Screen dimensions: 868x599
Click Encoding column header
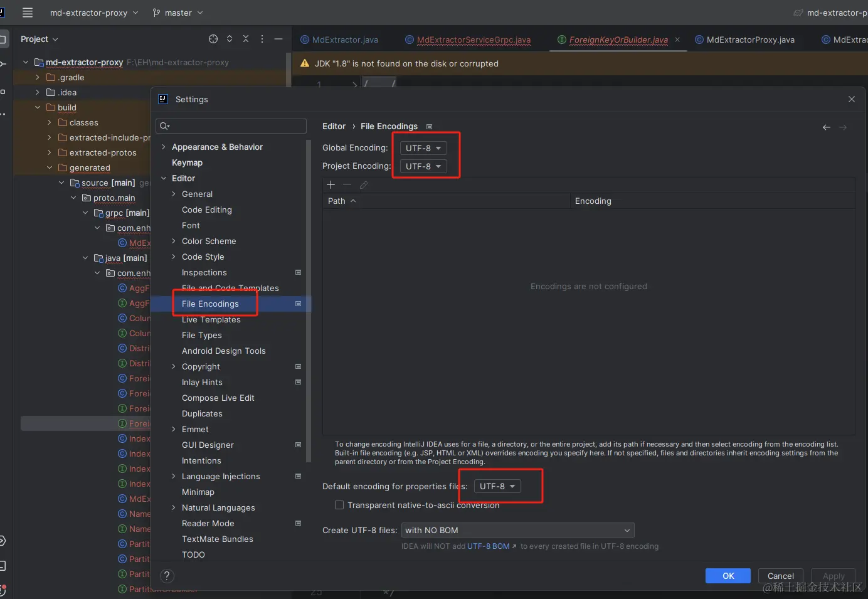712,201
